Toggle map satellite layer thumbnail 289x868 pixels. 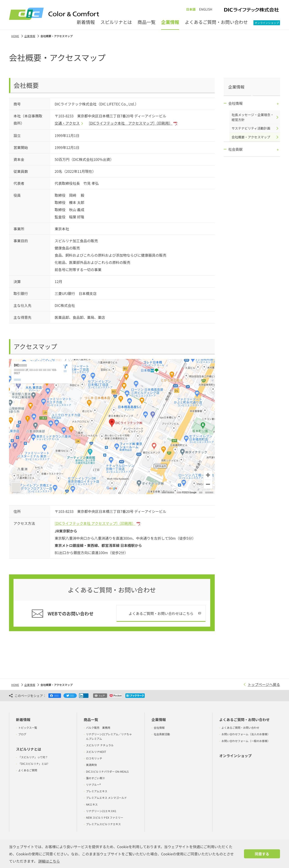16,487
